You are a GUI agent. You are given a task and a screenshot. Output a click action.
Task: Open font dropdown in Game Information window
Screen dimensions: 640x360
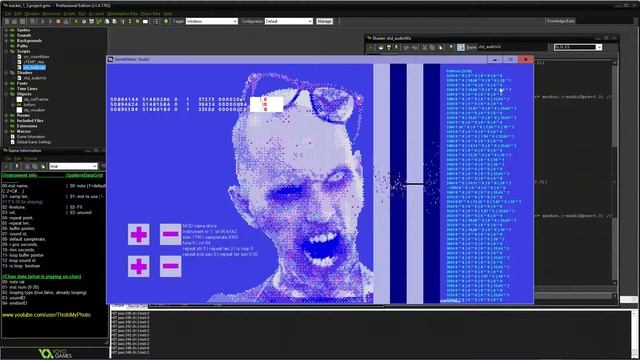coord(73,166)
